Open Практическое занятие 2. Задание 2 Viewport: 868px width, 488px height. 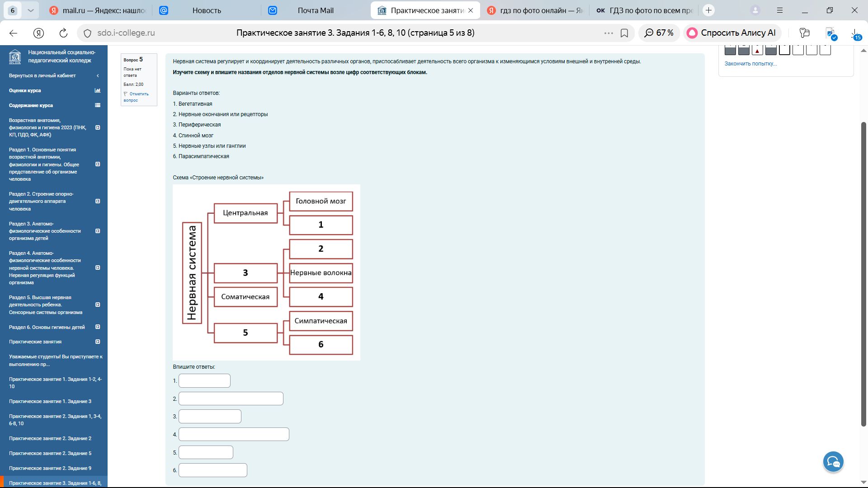pos(50,438)
